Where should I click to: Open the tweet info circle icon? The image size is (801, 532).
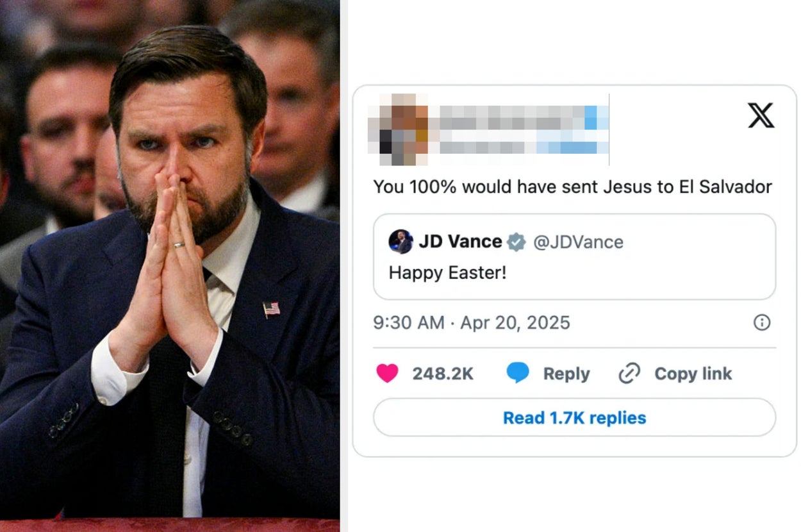coord(761,322)
